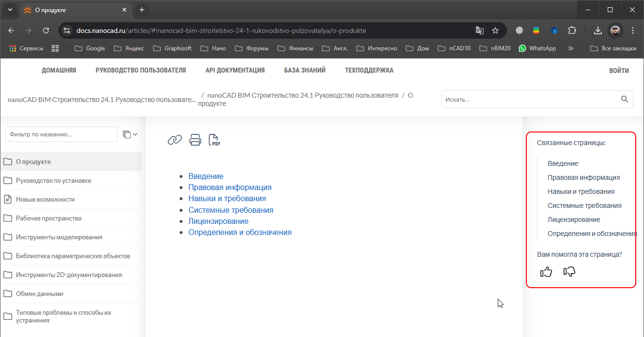The image size is (644, 337).
Task: Open the Chrome three-dot menu
Action: tap(633, 30)
